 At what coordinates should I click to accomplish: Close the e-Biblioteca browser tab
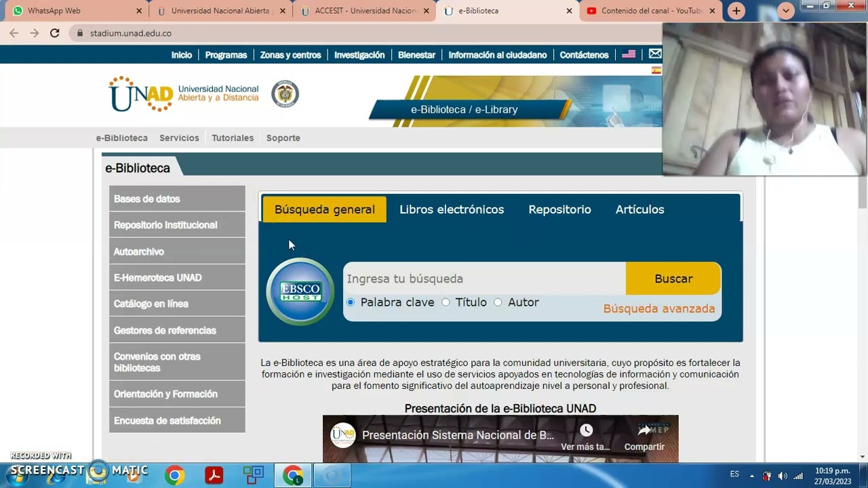coord(569,11)
